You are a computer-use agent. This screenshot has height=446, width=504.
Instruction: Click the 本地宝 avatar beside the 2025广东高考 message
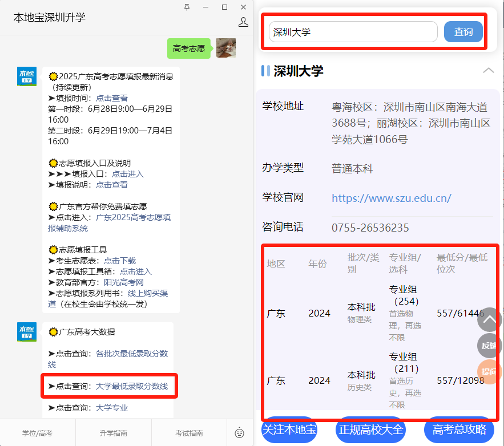point(27,76)
